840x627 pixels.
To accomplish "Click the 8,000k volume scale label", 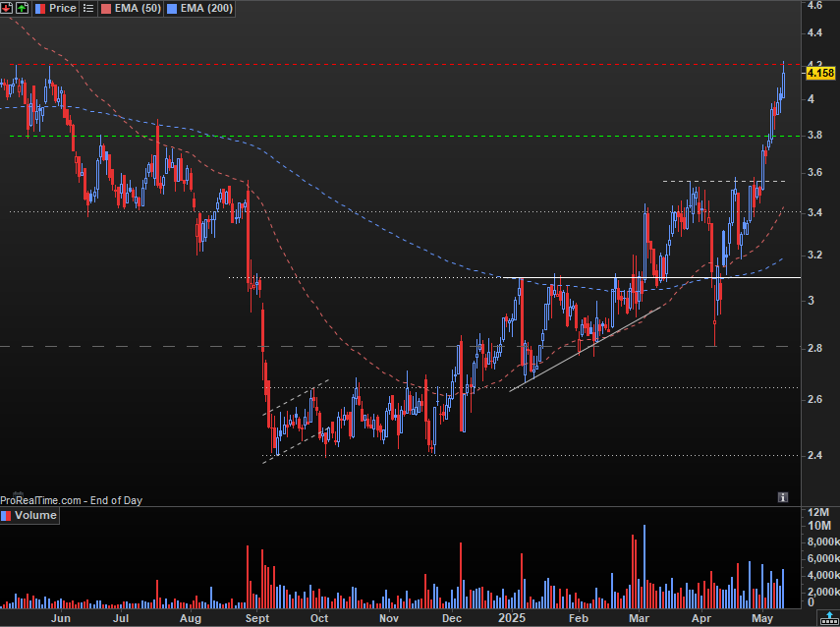I will click(x=823, y=542).
